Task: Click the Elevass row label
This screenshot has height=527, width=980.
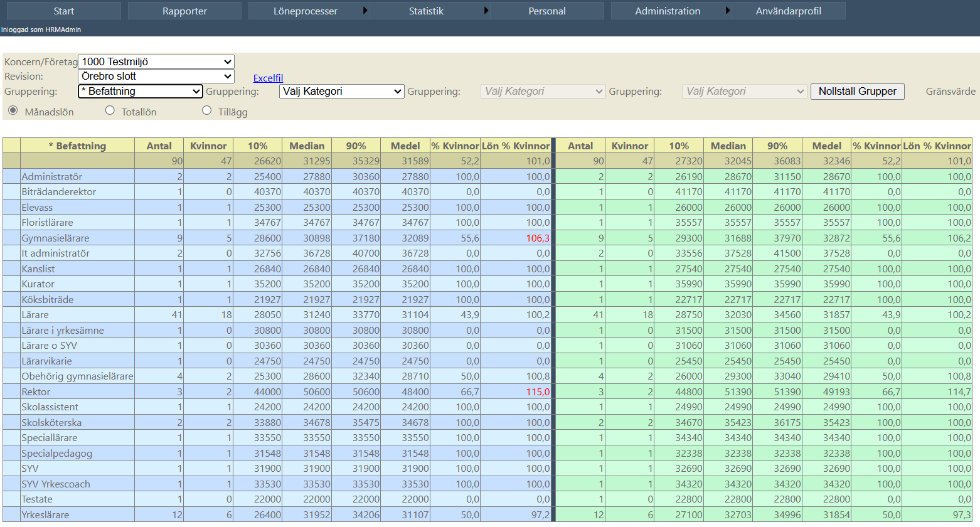Action: click(37, 208)
